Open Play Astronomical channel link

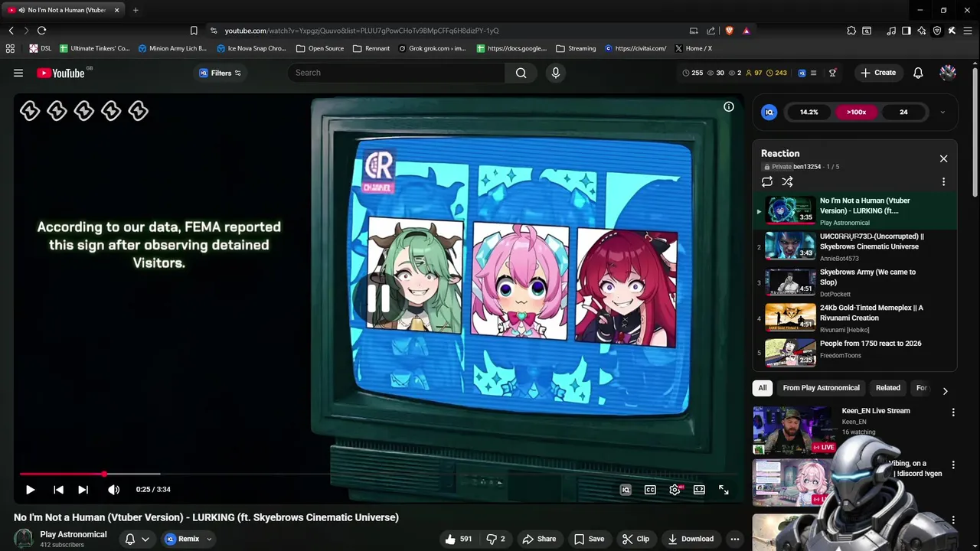click(x=73, y=534)
